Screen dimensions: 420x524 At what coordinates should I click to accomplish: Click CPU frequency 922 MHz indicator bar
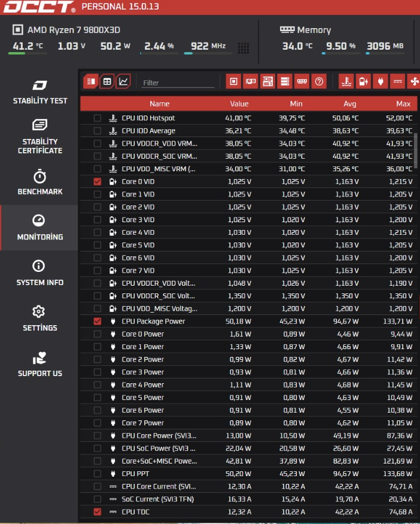[x=208, y=53]
